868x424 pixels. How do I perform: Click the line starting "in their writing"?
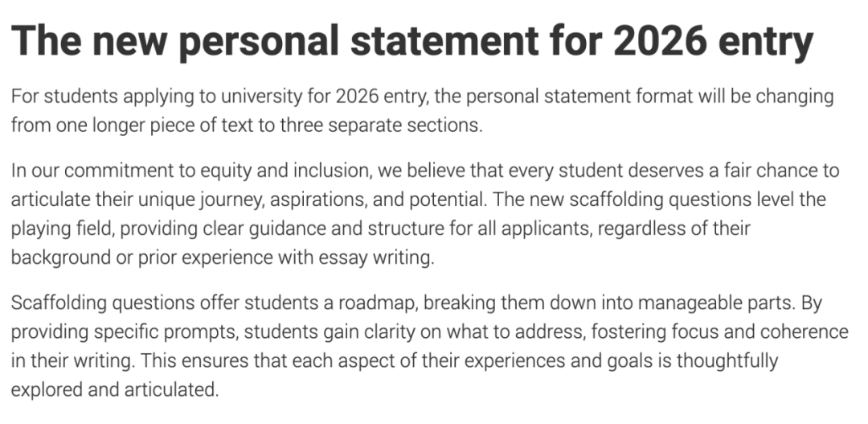(395, 360)
